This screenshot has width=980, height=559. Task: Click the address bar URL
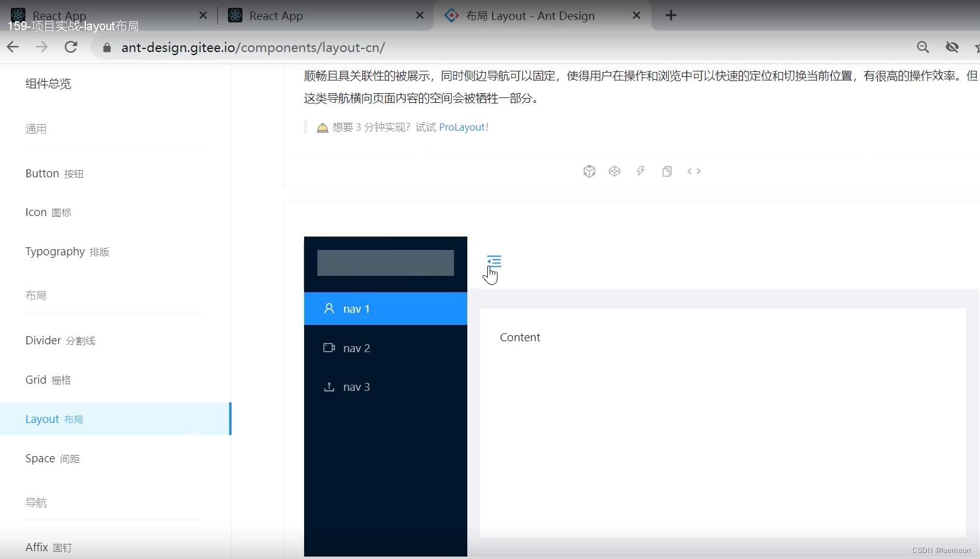pyautogui.click(x=253, y=48)
